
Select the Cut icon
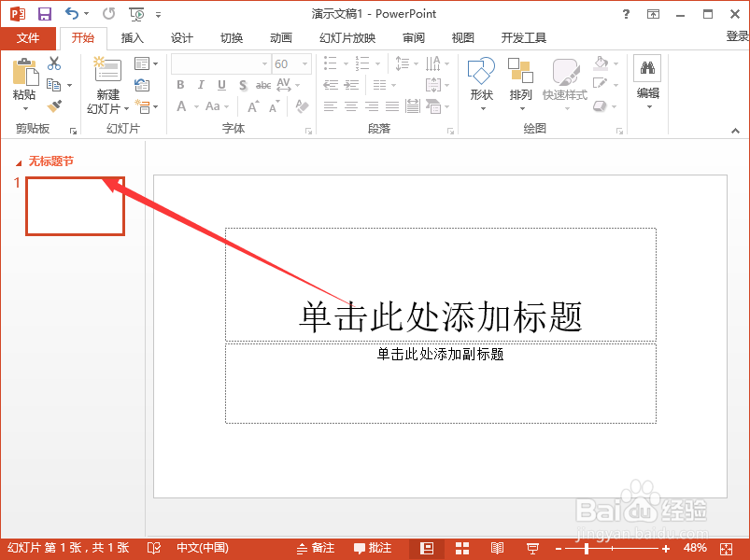53,63
